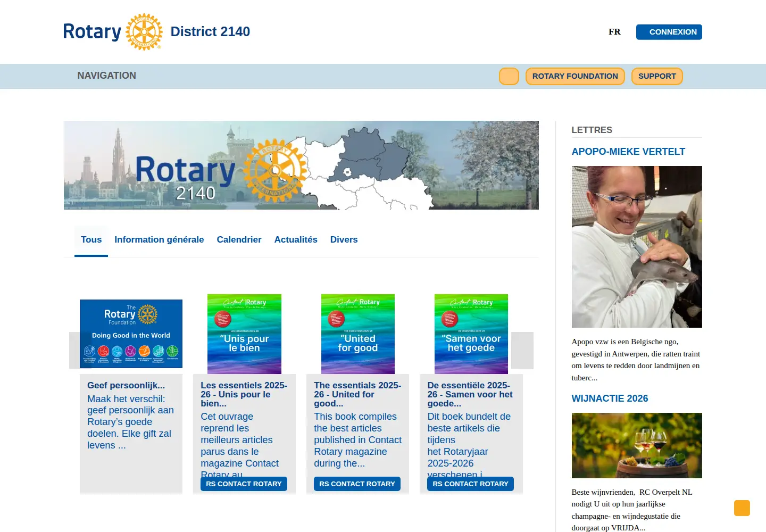766x532 pixels.
Task: Open the wine glasses photo
Action: click(637, 445)
